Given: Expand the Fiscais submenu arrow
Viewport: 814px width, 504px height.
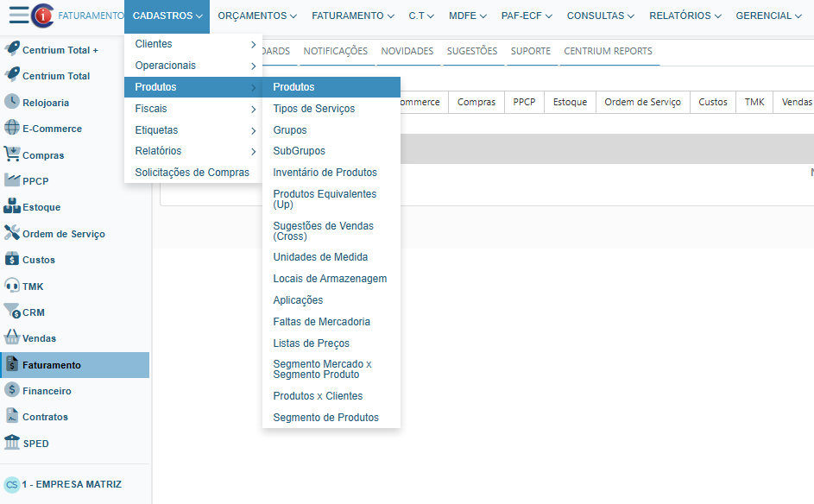Looking at the screenshot, I should pos(253,109).
